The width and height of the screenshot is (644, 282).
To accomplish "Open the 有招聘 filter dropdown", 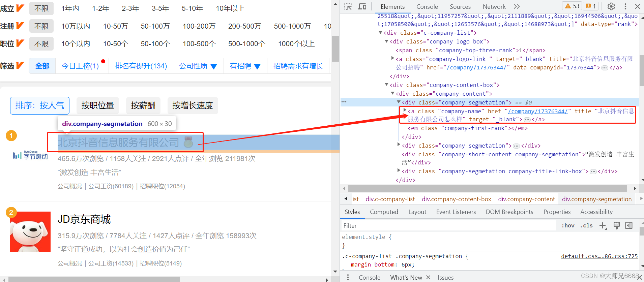I will (x=245, y=66).
